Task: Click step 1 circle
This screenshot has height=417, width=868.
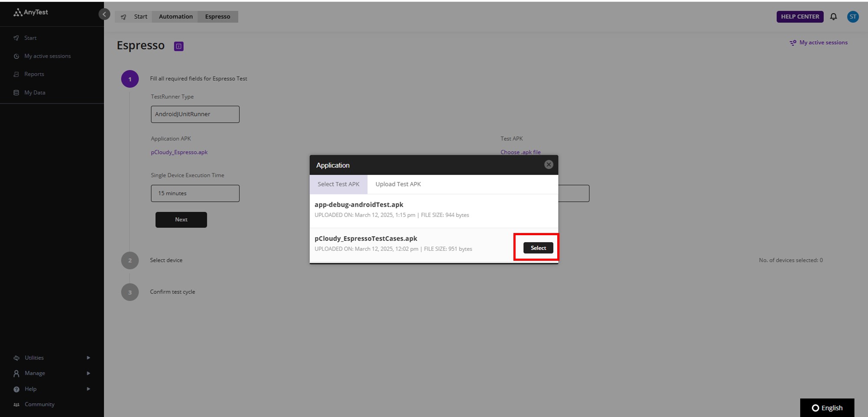Action: tap(130, 79)
